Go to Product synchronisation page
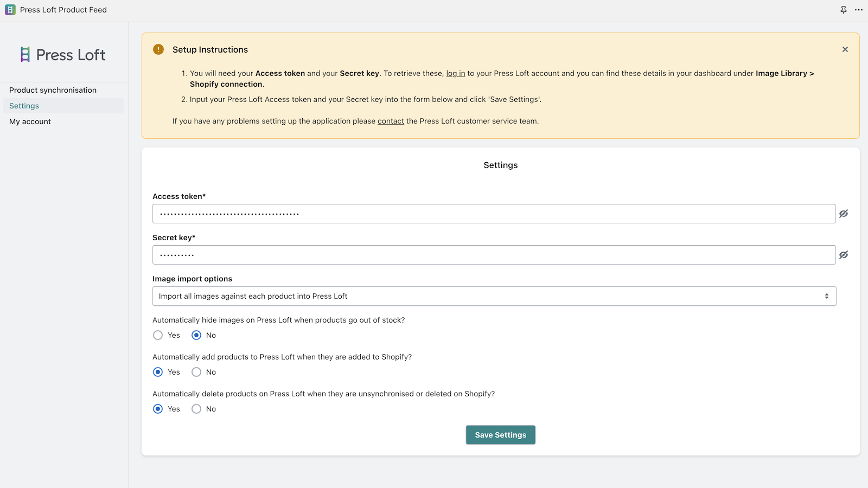Image resolution: width=868 pixels, height=488 pixels. coord(53,90)
